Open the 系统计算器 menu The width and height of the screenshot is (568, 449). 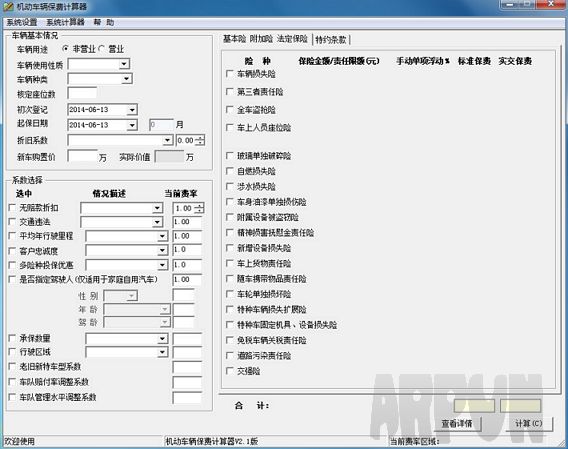[x=65, y=22]
